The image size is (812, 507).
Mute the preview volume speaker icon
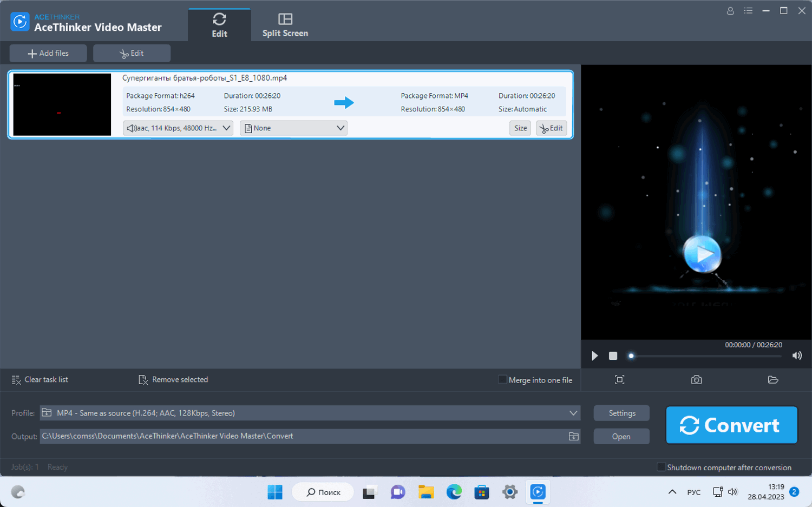point(797,355)
